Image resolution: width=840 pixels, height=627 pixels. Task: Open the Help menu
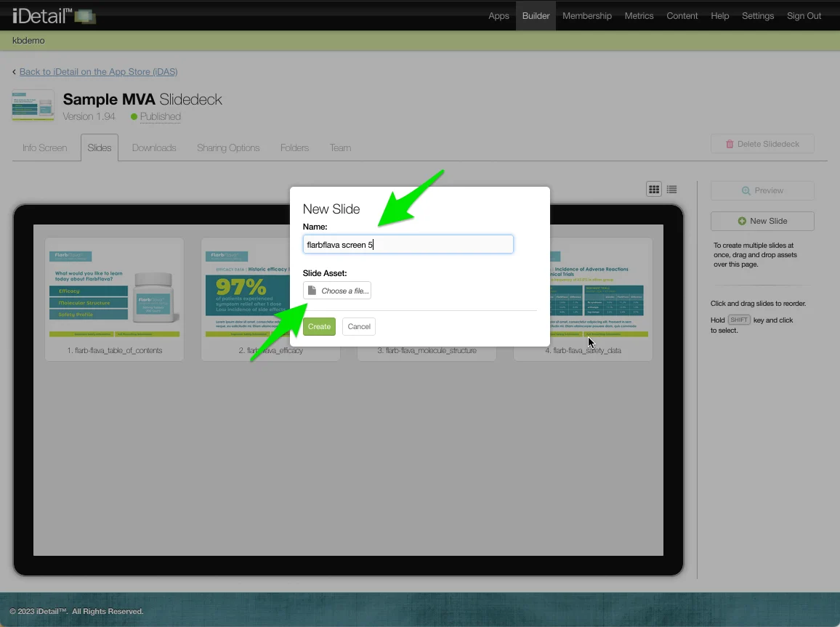point(719,15)
